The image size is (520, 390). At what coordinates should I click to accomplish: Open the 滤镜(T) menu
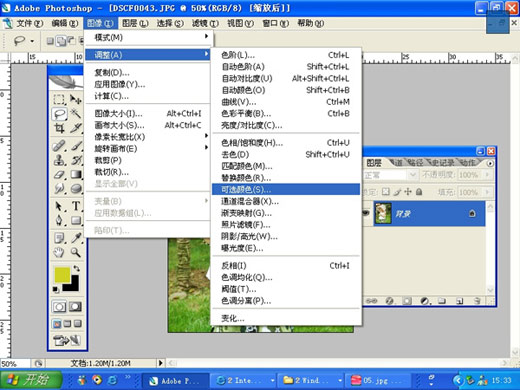pos(205,23)
